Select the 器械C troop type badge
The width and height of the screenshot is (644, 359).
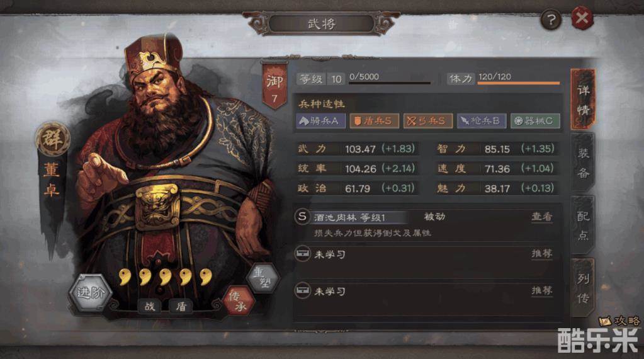(x=535, y=121)
